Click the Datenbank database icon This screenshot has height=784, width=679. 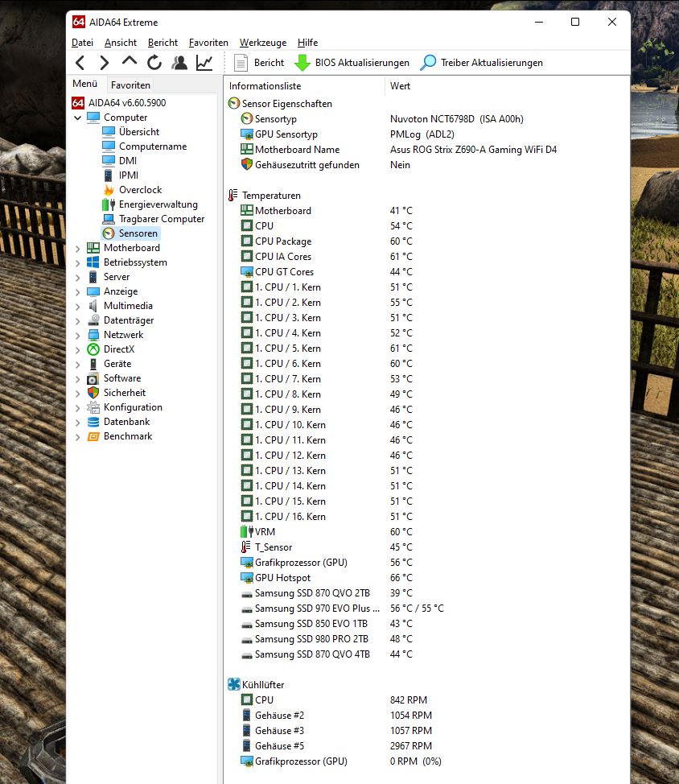93,422
